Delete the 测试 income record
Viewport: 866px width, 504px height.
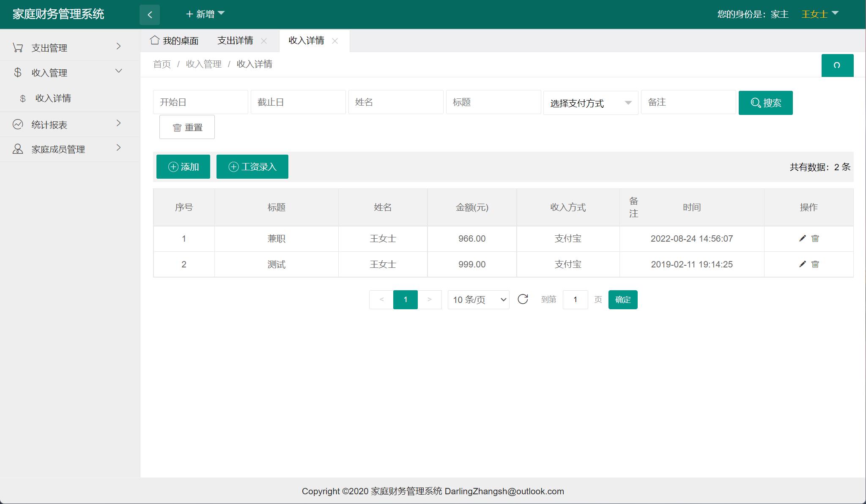(x=815, y=264)
